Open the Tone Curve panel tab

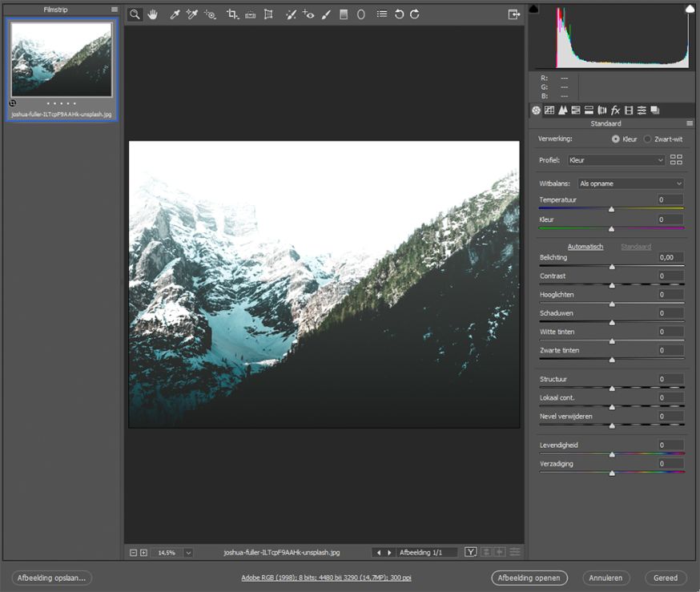point(549,111)
